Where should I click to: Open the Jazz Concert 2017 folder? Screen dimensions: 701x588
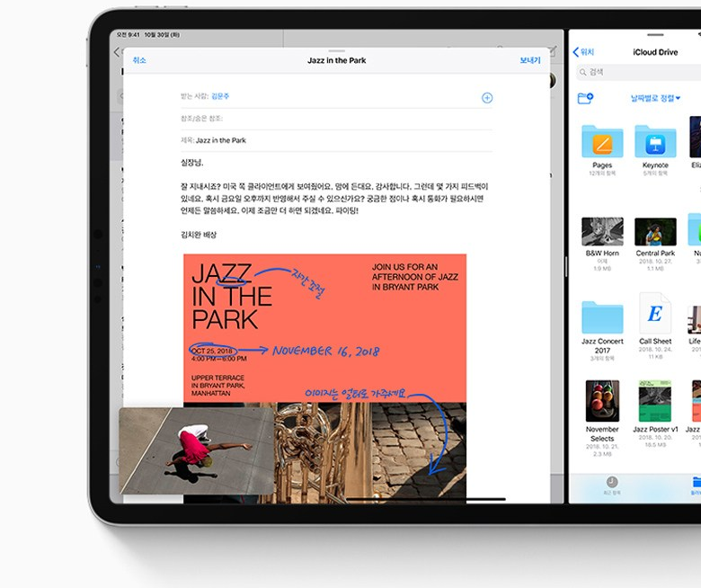point(602,317)
